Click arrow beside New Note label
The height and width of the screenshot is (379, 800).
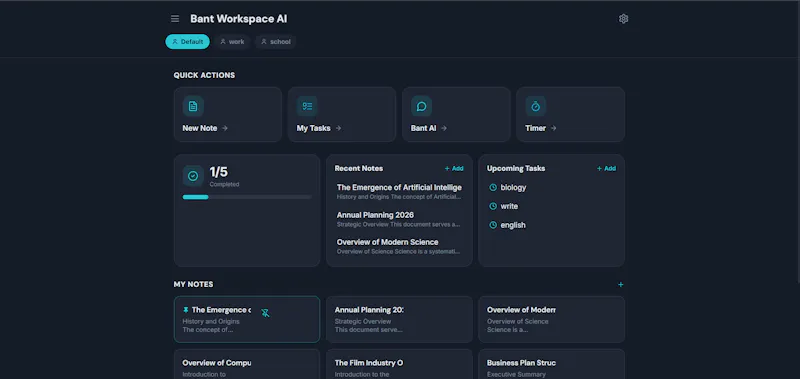click(225, 129)
